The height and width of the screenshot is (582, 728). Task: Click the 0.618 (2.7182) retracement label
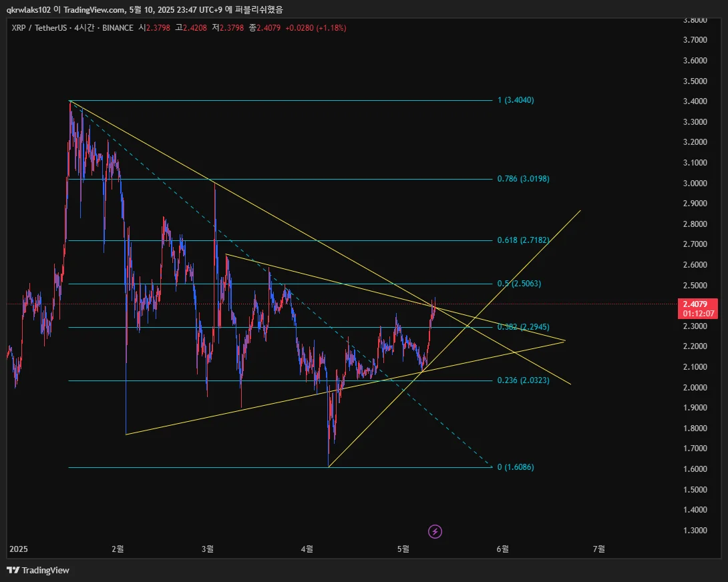pyautogui.click(x=523, y=240)
